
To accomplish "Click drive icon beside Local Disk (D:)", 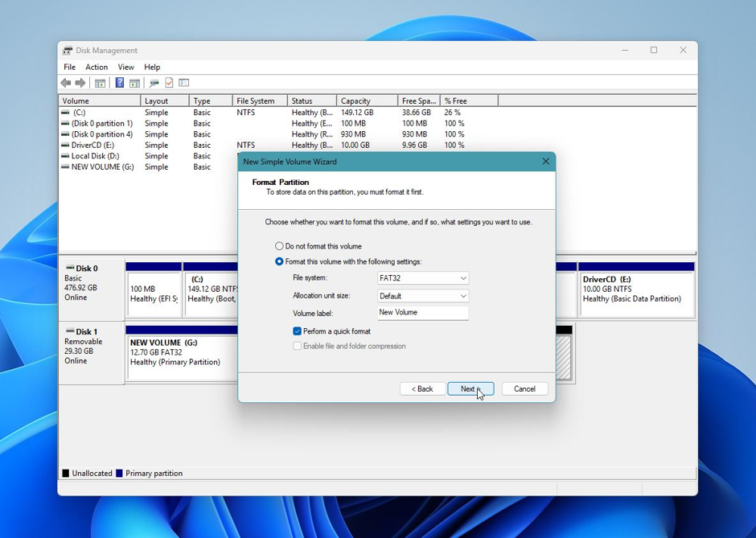I will pos(65,156).
